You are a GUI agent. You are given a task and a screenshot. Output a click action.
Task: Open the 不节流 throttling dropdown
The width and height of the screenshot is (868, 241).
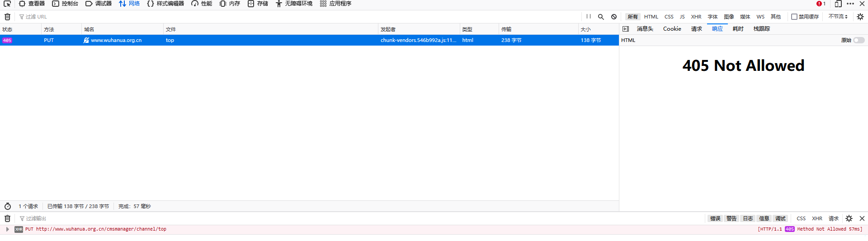click(x=838, y=17)
